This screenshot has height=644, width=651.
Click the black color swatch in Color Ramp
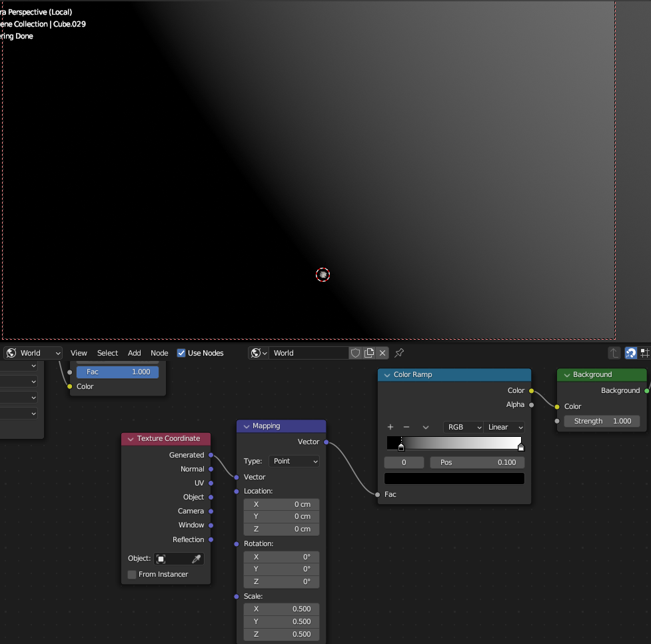tap(454, 479)
